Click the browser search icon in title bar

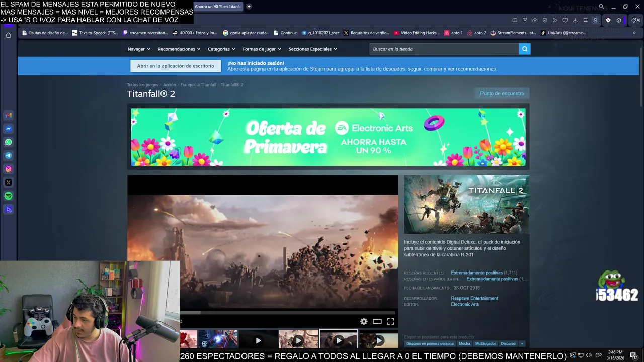click(x=601, y=7)
